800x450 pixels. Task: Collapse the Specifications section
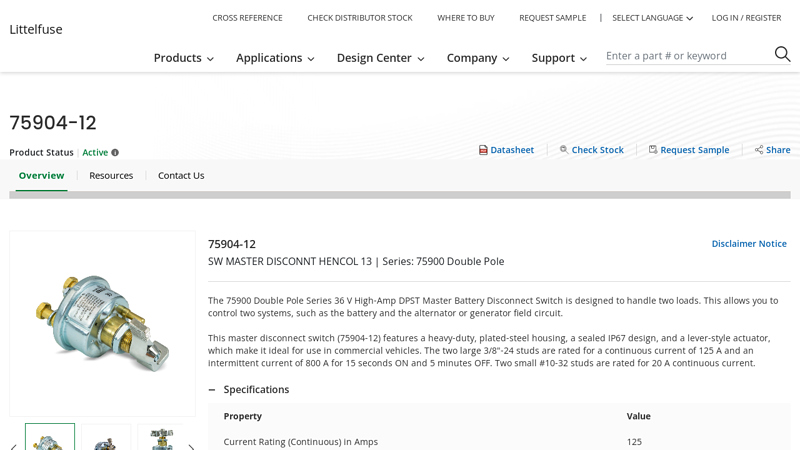pyautogui.click(x=212, y=390)
